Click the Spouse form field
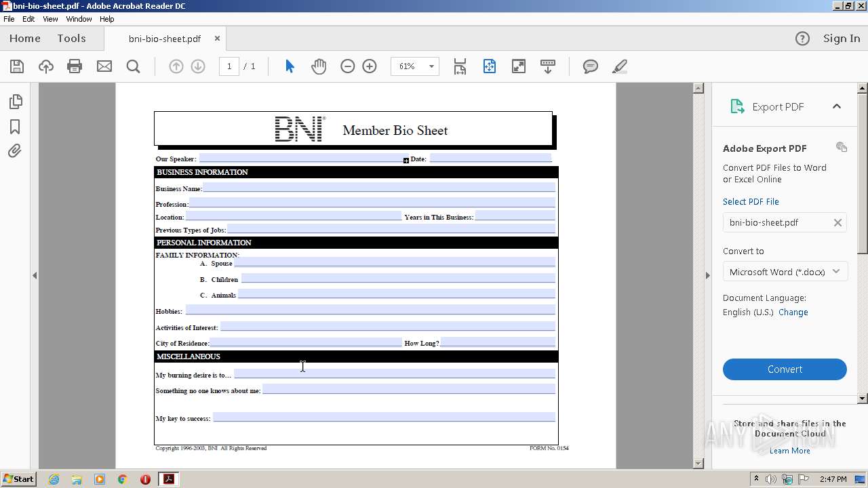The width and height of the screenshot is (868, 488). click(x=395, y=262)
